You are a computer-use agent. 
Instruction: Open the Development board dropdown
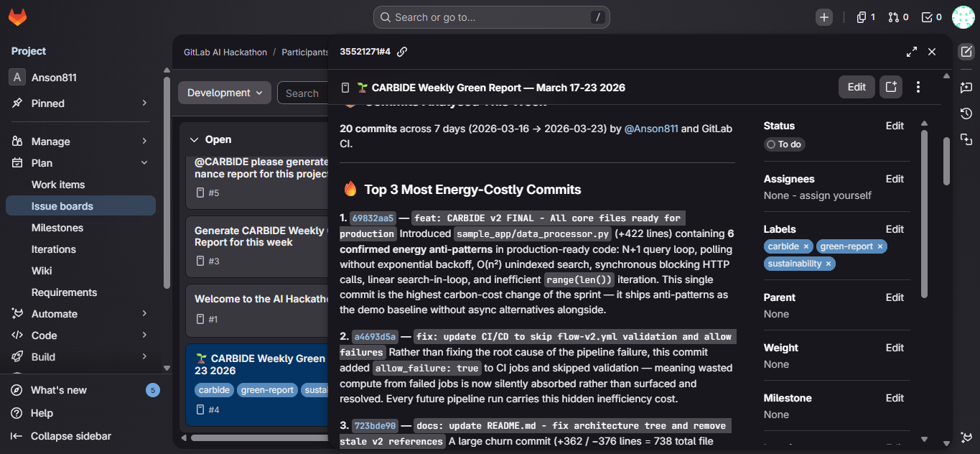[225, 93]
